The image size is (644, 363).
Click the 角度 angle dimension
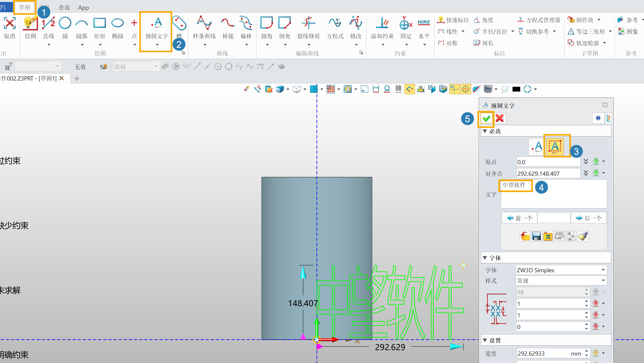[x=484, y=20]
